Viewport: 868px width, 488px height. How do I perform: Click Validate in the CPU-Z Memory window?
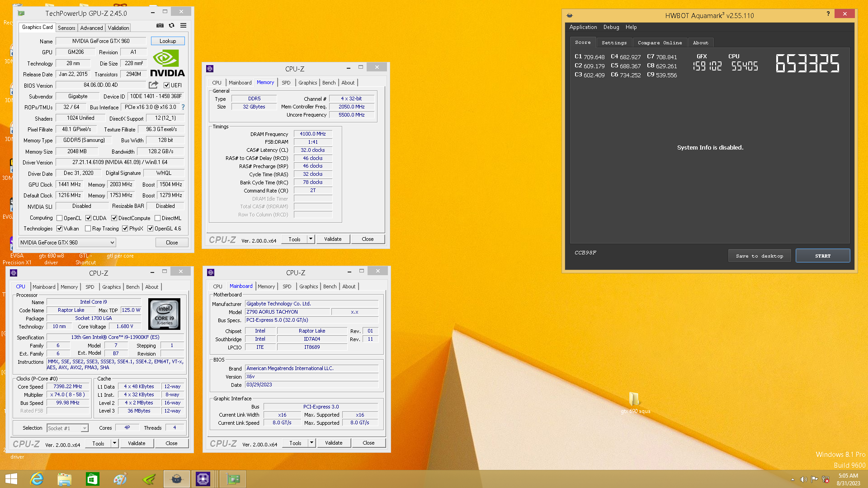[x=333, y=239]
